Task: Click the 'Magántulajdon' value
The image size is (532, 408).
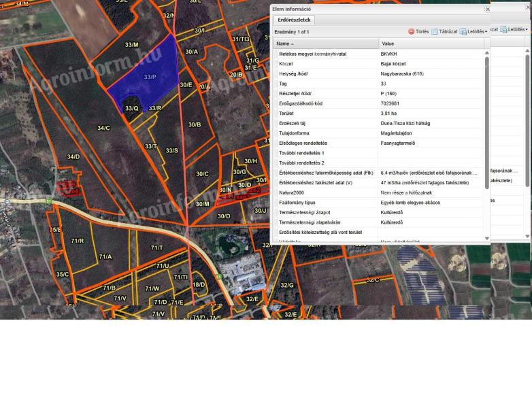Action: pos(397,133)
